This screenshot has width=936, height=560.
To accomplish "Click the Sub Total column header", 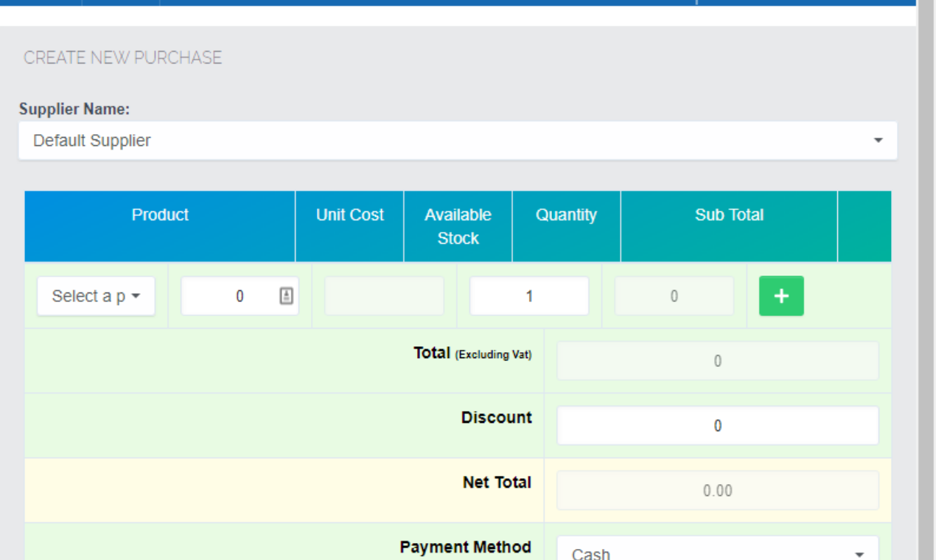I will (729, 214).
